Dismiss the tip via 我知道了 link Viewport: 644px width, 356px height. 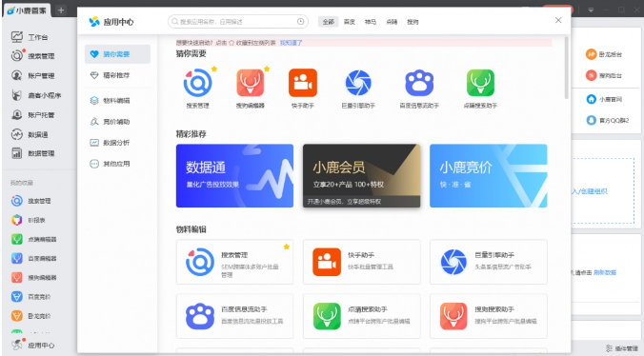pyautogui.click(x=291, y=43)
